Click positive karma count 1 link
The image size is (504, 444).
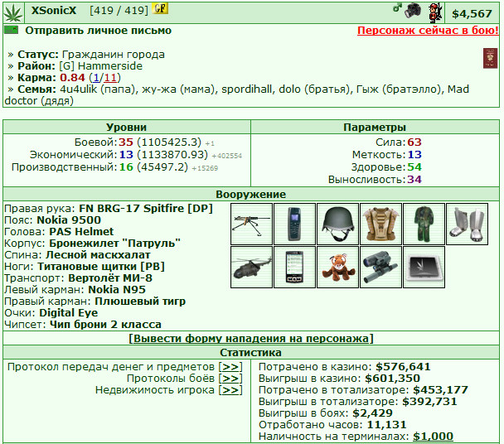pyautogui.click(x=96, y=77)
